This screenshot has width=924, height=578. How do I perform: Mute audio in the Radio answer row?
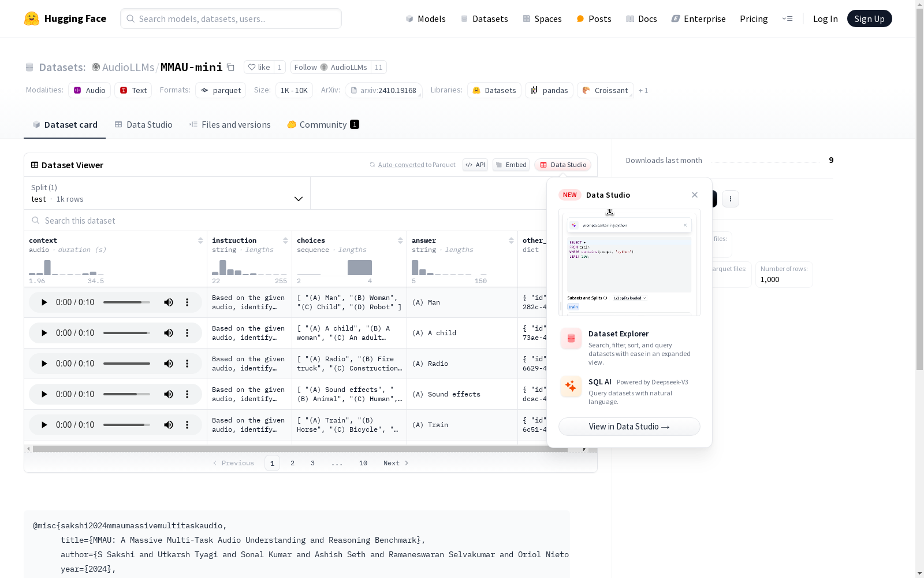tap(169, 364)
